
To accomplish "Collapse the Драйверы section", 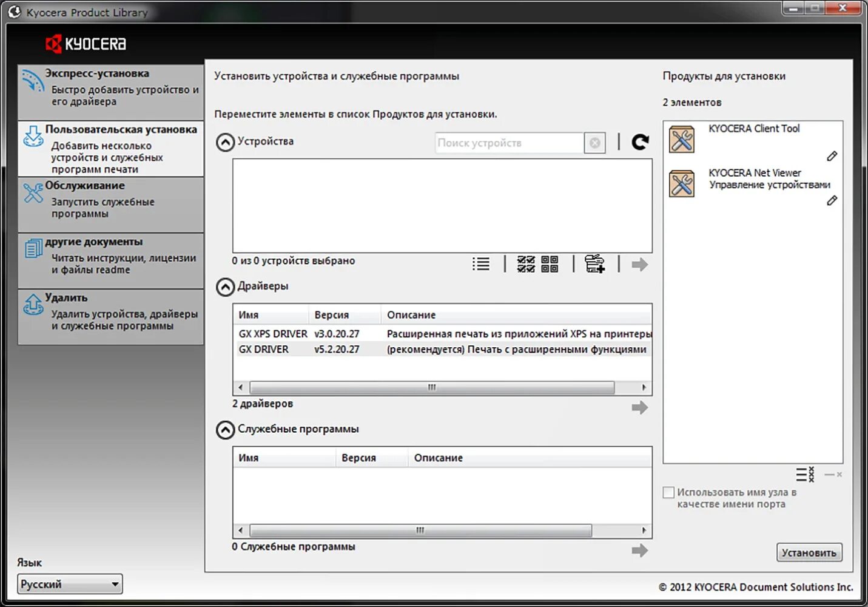I will [225, 287].
